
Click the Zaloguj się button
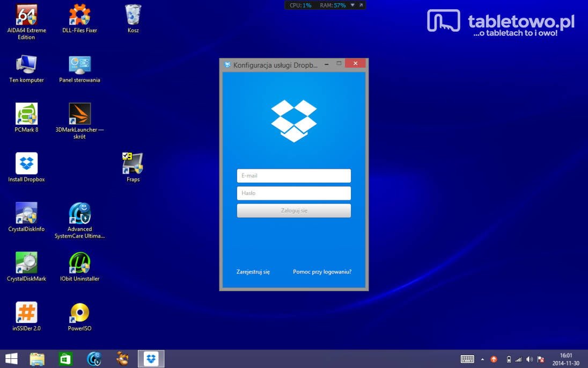[x=294, y=211]
